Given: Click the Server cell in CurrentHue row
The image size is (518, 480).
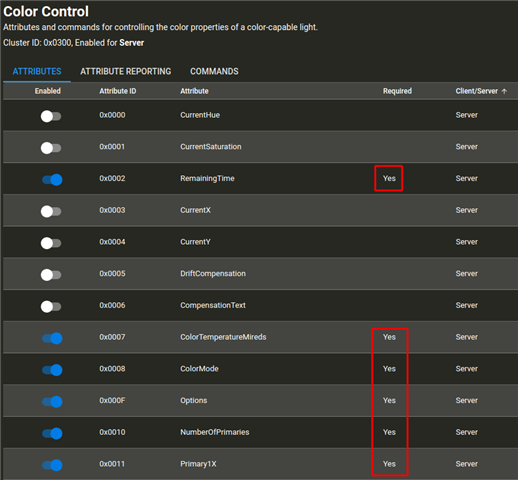Looking at the screenshot, I should point(467,115).
